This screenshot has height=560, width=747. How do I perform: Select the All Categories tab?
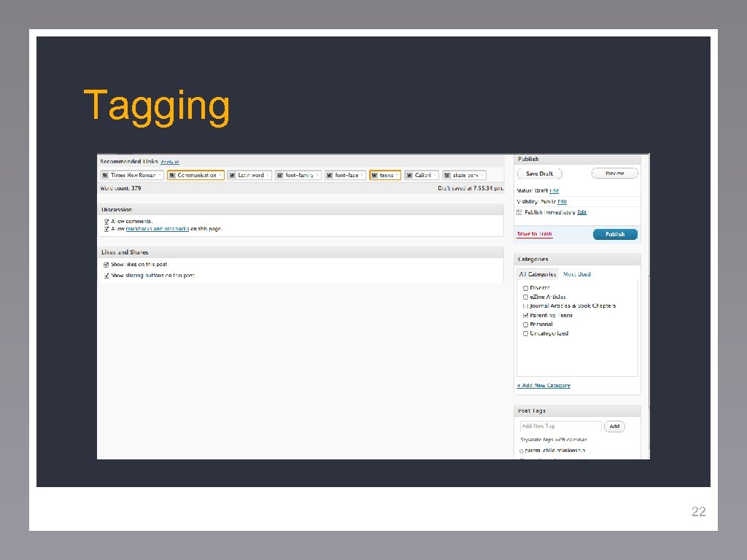[538, 273]
